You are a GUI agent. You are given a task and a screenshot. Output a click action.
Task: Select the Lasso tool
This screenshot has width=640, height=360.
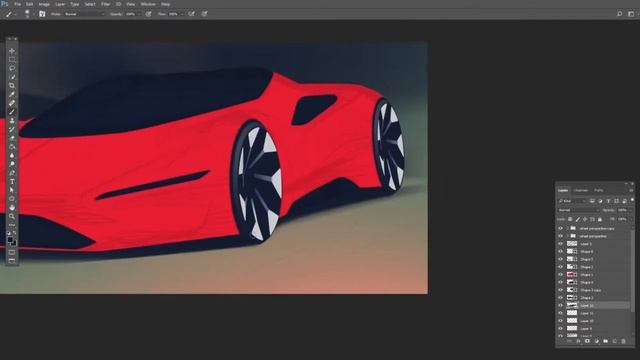(12, 68)
